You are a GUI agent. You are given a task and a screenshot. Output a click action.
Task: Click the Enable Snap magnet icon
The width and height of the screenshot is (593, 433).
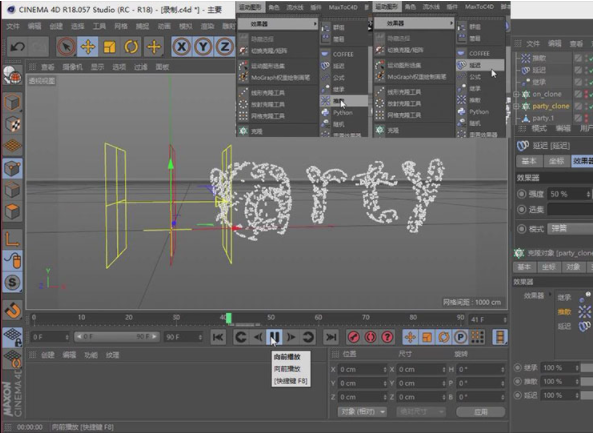[12, 311]
